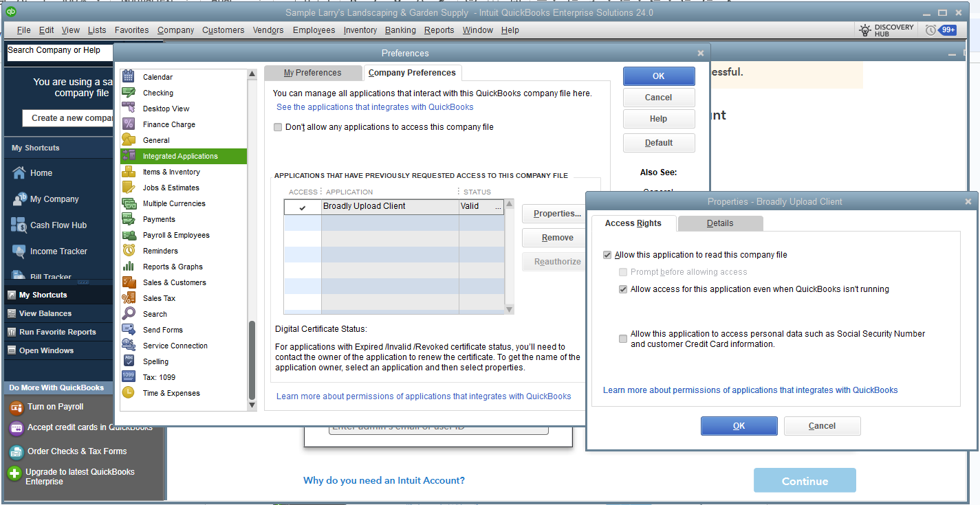This screenshot has width=980, height=505.
Task: Select the Tax: 1099 icon
Action: coord(129,377)
